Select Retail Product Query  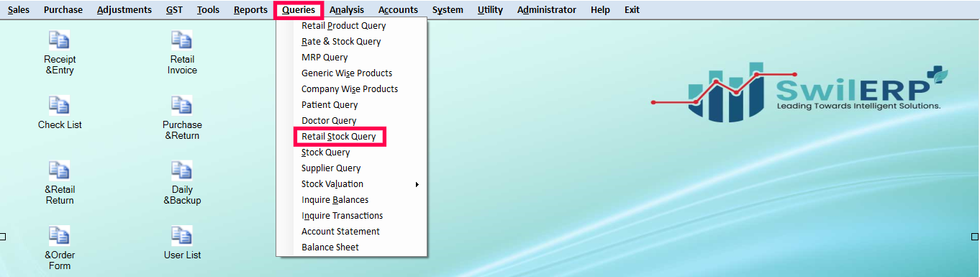[x=352, y=26]
